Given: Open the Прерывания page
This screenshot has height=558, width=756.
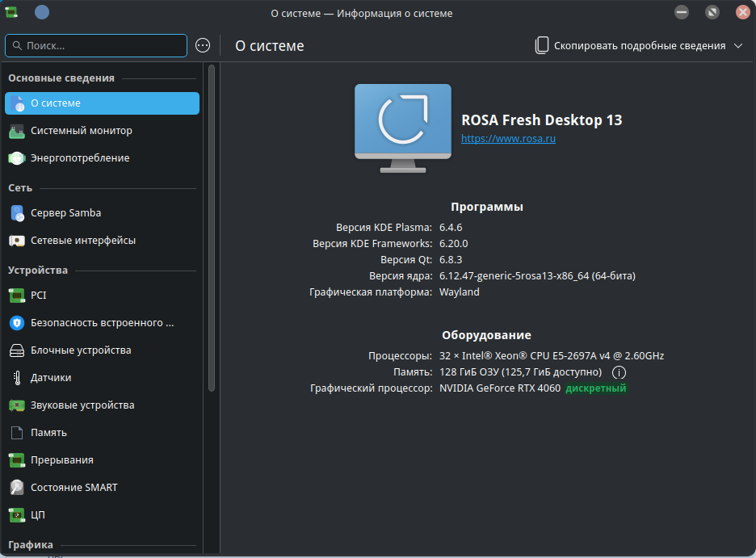Looking at the screenshot, I should 62,460.
